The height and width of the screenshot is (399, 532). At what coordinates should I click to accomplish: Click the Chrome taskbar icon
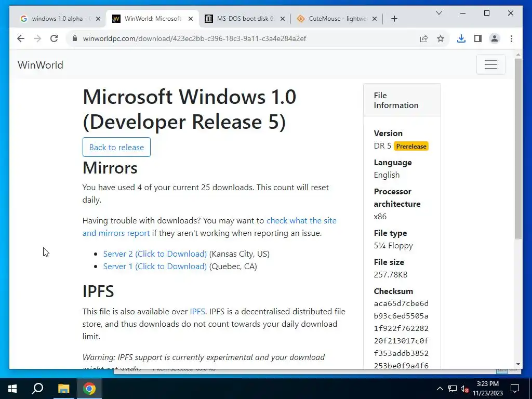point(89,389)
